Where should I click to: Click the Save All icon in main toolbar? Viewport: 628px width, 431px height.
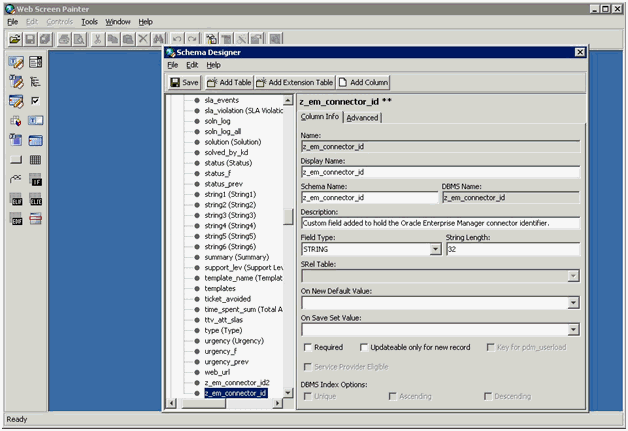(45, 39)
